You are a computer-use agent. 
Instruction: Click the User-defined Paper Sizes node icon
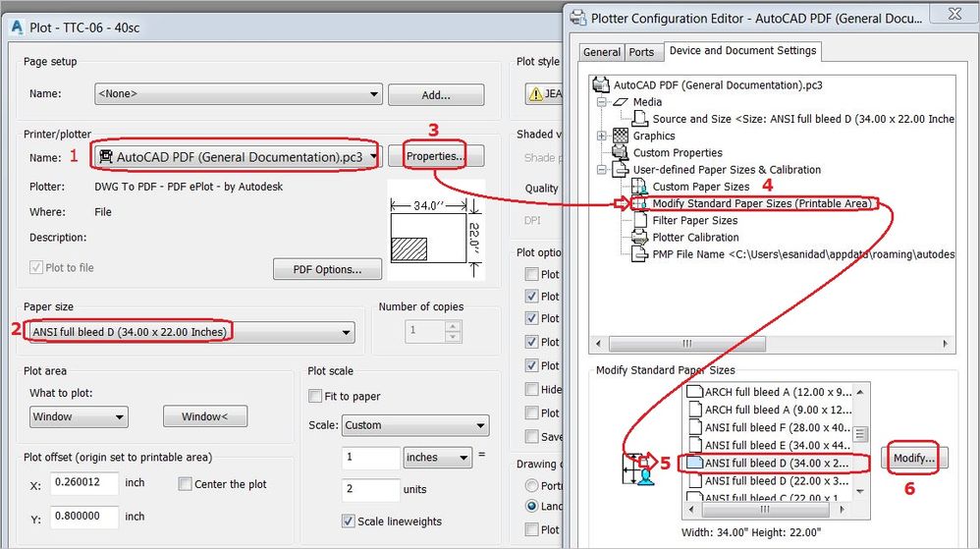[620, 169]
